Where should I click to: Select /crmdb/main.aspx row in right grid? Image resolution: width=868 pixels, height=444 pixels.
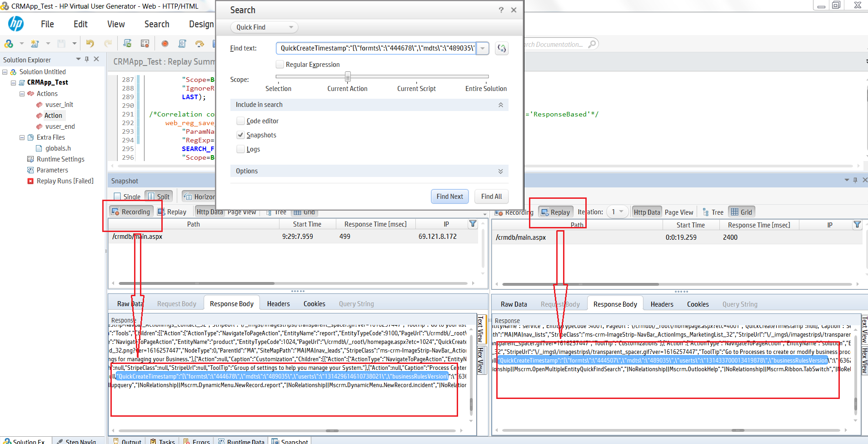(x=677, y=237)
